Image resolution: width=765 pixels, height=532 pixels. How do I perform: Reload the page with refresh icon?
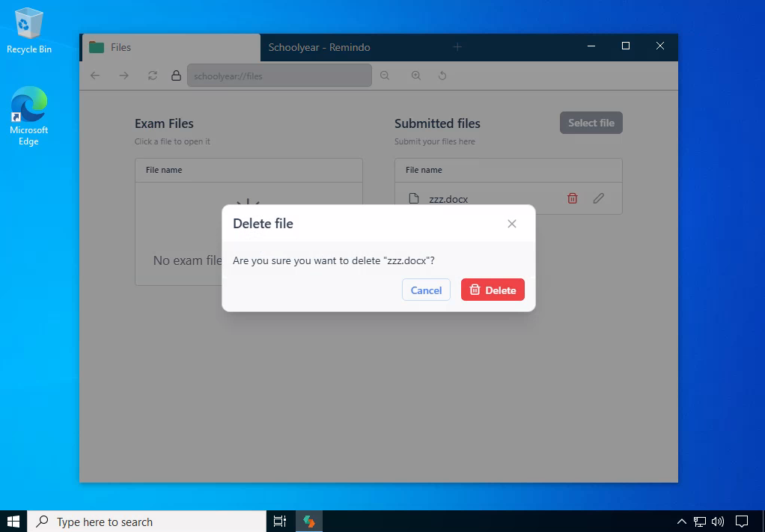point(153,76)
